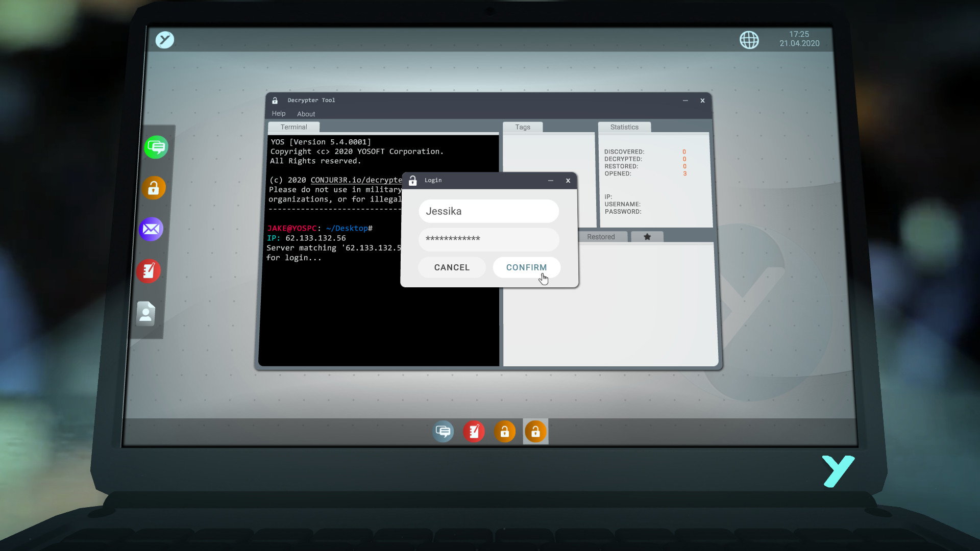
Task: Select the red notes icon in taskbar
Action: (x=474, y=432)
